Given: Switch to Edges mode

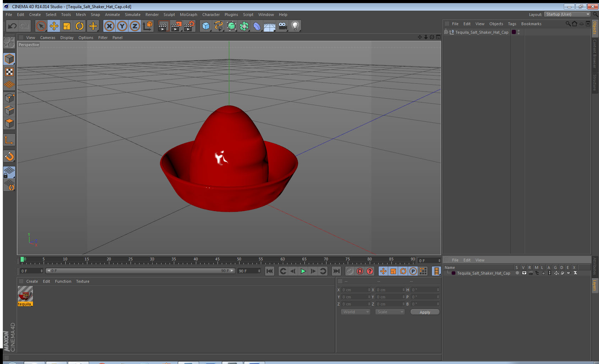Looking at the screenshot, I should point(9,111).
